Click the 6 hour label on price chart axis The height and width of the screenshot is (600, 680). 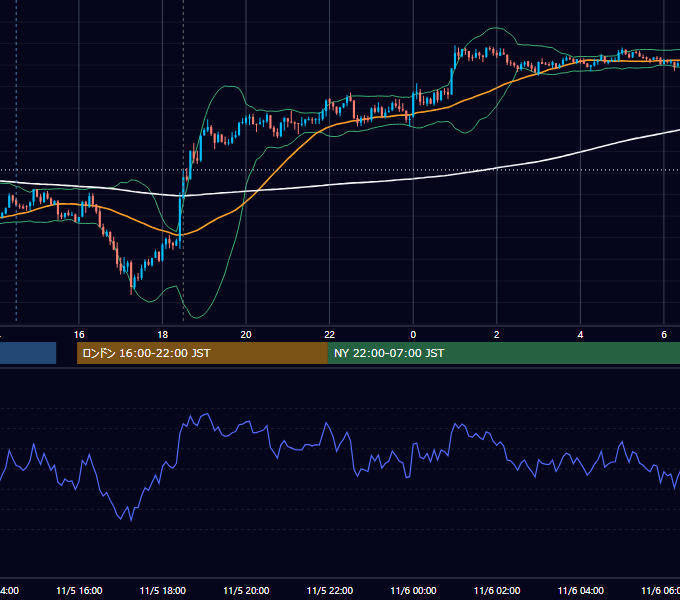(x=664, y=335)
